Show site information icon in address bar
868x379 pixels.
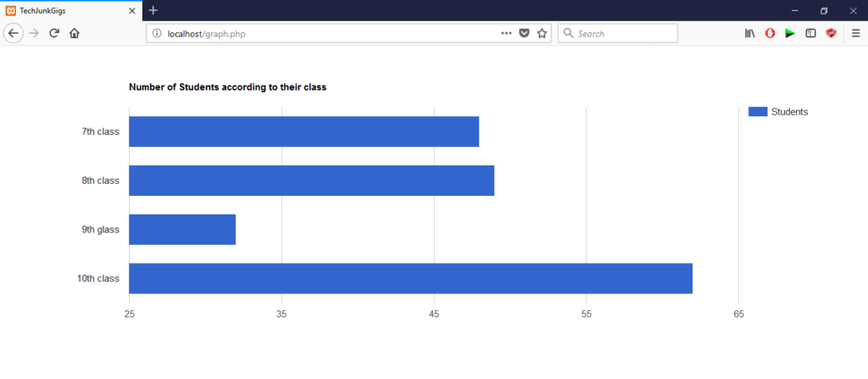(x=157, y=33)
